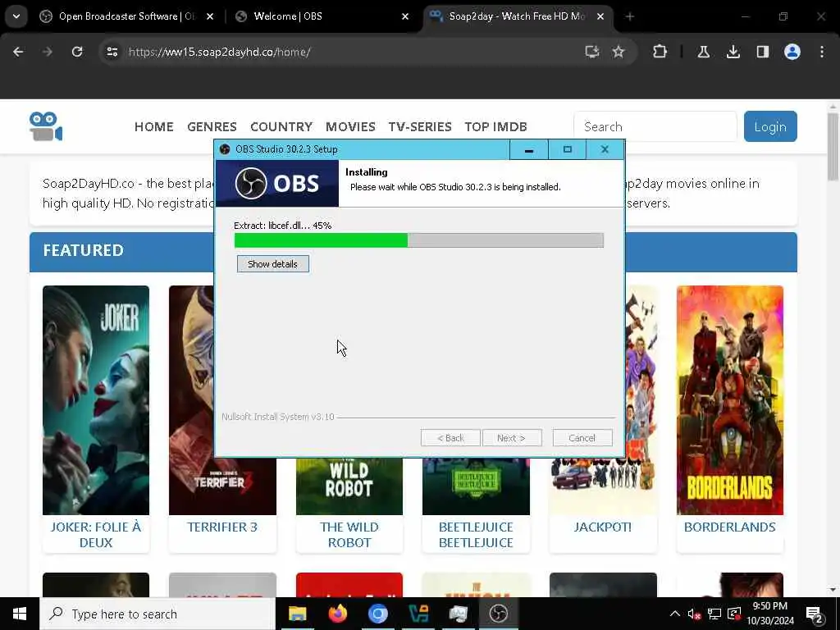This screenshot has width=840, height=630.
Task: Click the TERRIFIER 3 title link
Action: (x=222, y=527)
